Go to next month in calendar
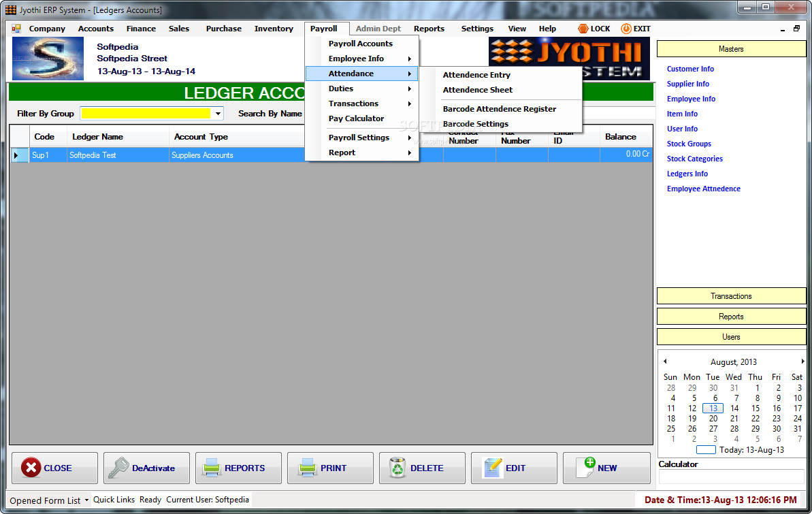 pos(802,361)
